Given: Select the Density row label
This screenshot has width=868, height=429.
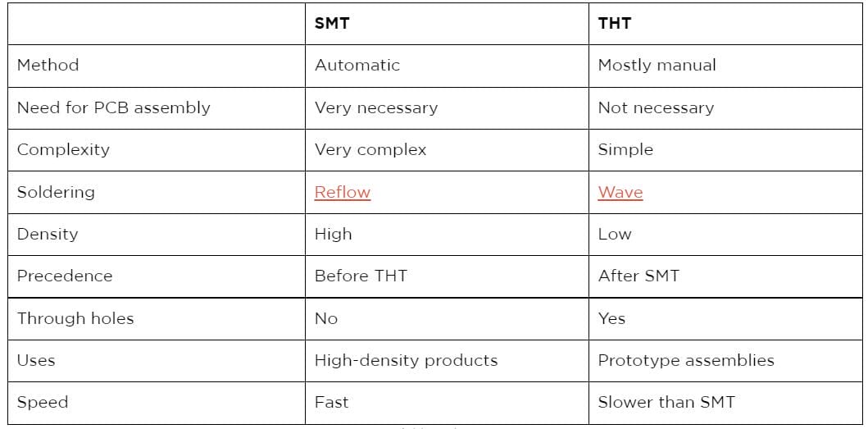Looking at the screenshot, I should (48, 234).
